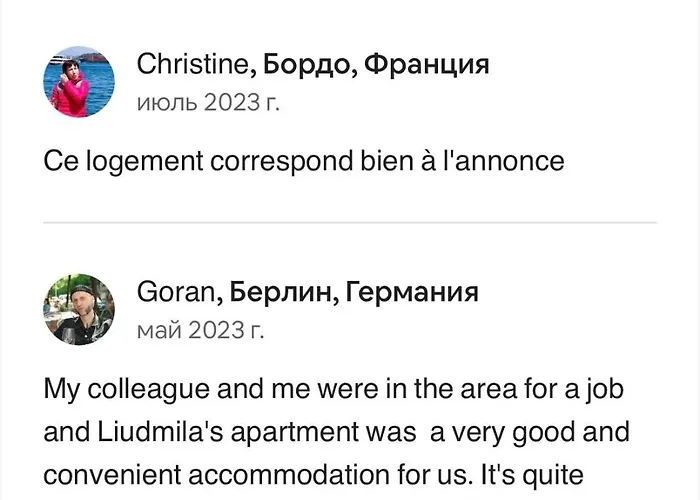Viewport: 700px width, 500px height.
Task: Click the word 'colleague' in Goran's review
Action: 148,390
